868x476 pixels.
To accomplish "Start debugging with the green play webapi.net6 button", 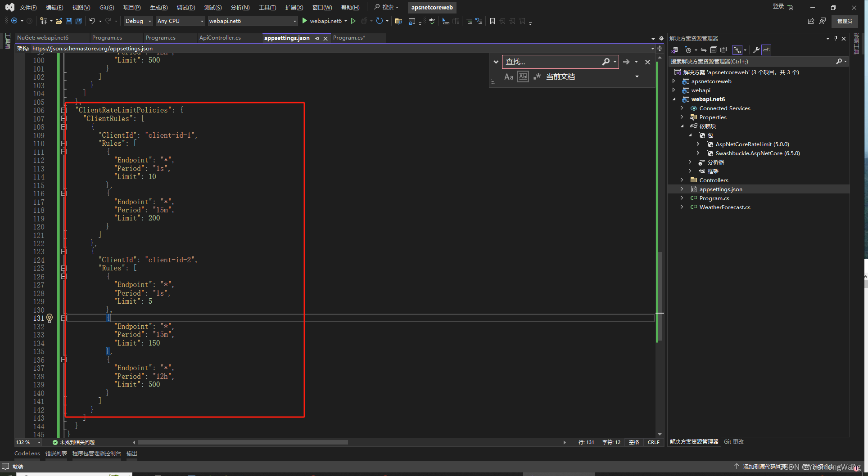I will point(322,21).
